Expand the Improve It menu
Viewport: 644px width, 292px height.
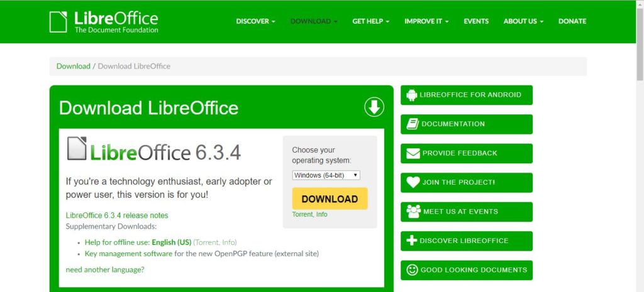[426, 21]
